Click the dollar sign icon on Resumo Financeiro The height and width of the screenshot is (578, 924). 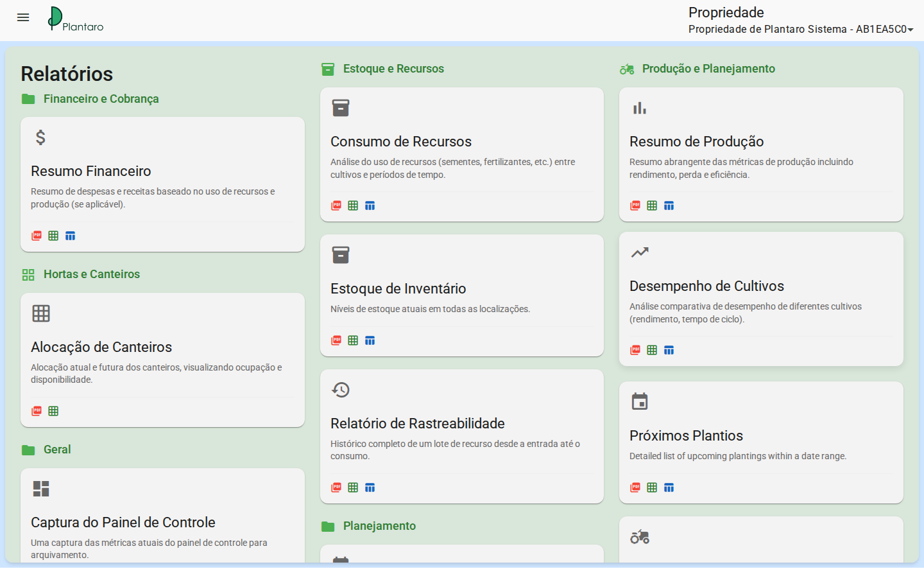(40, 137)
